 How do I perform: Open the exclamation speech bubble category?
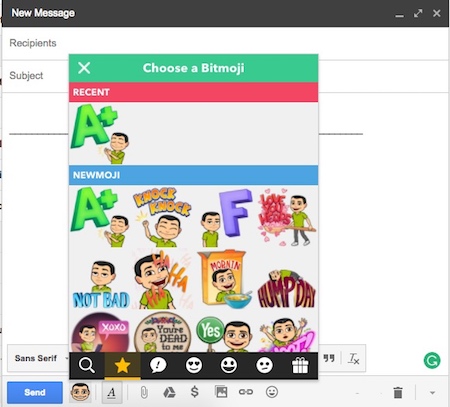(x=158, y=365)
